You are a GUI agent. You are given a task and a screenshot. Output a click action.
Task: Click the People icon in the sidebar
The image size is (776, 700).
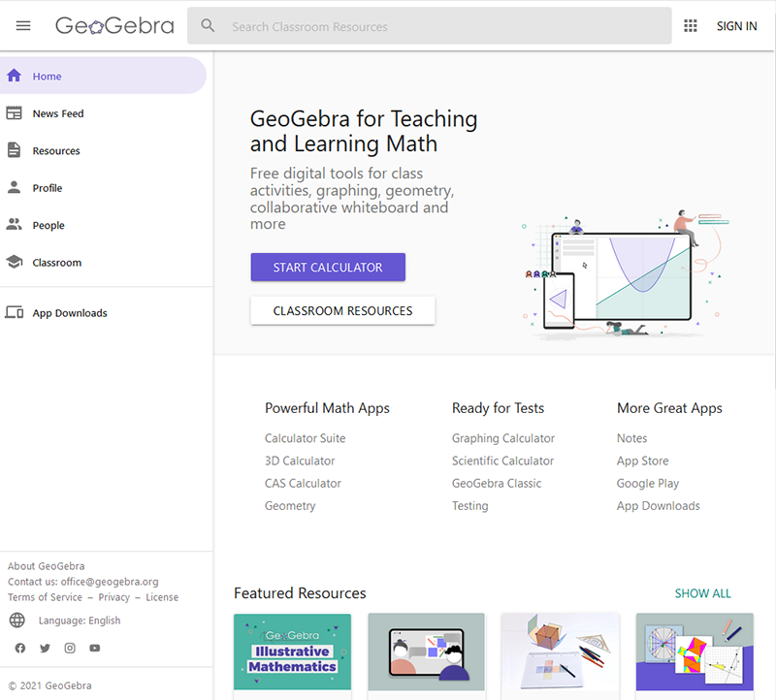point(16,225)
